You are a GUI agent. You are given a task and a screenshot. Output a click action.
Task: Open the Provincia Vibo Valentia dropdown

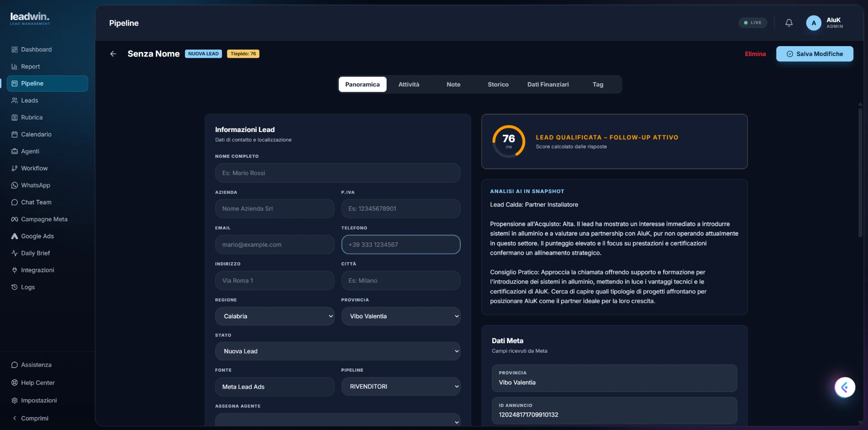(x=401, y=316)
